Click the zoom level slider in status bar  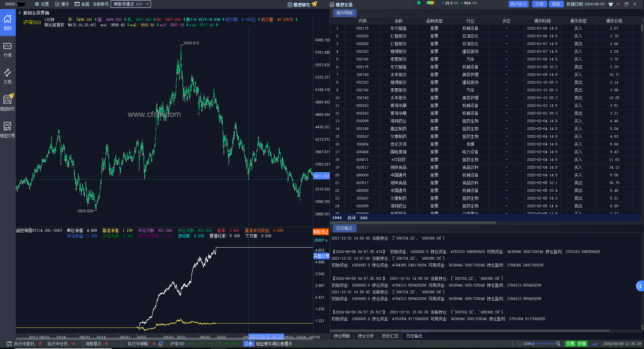543,344
